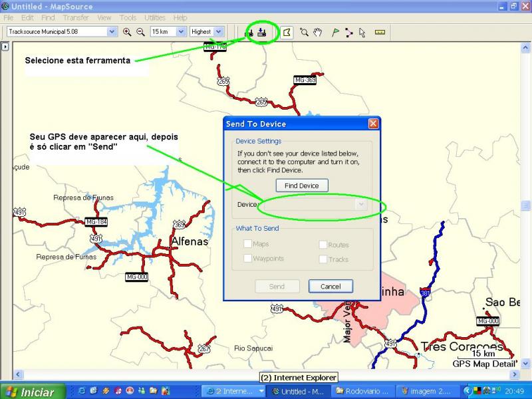Open the 15 km scale dropdown

(181, 31)
